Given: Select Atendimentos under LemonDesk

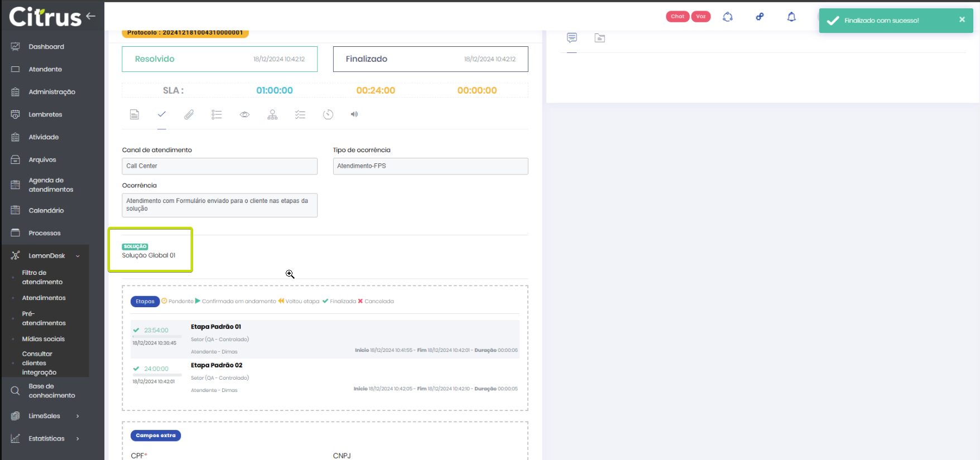Looking at the screenshot, I should click(x=44, y=298).
